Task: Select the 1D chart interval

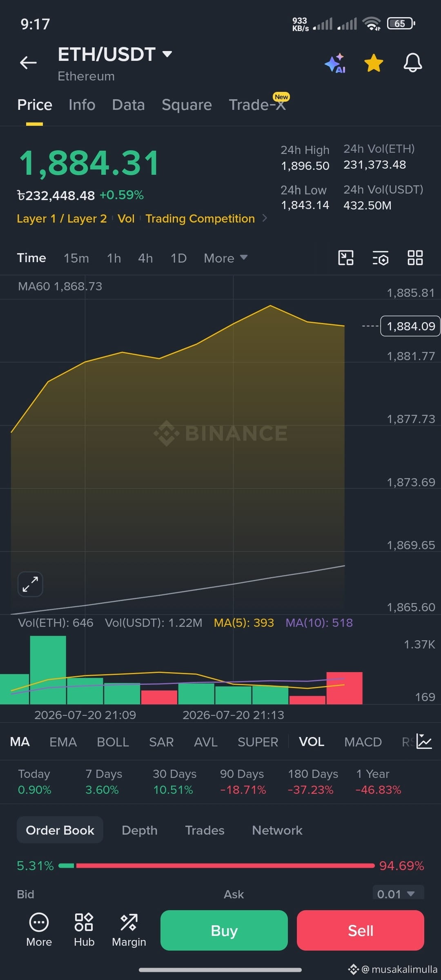Action: (178, 258)
